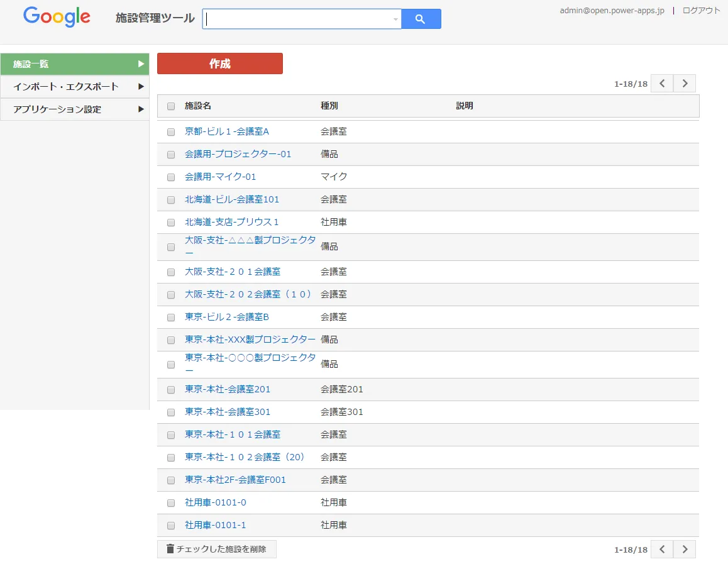The width and height of the screenshot is (728, 569).
Task: Check the box for 京都-ビル１-会議室A
Action: (x=171, y=132)
